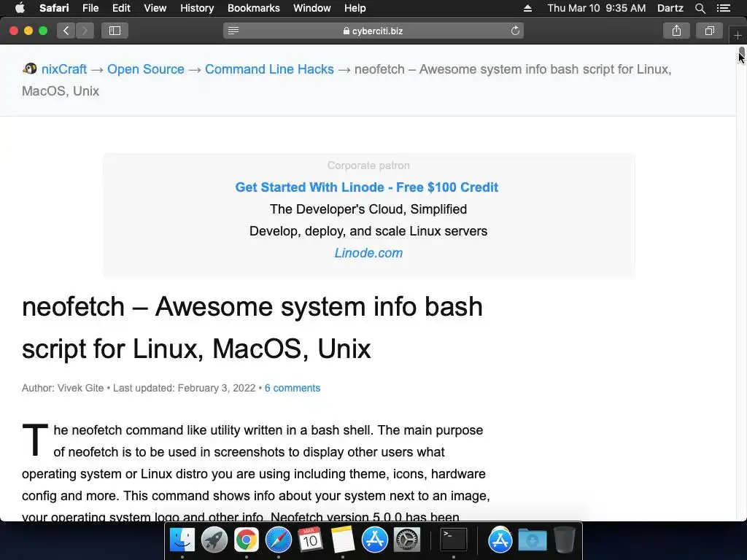The image size is (747, 560).
Task: Open Downloads folder in Dock
Action: click(532, 540)
